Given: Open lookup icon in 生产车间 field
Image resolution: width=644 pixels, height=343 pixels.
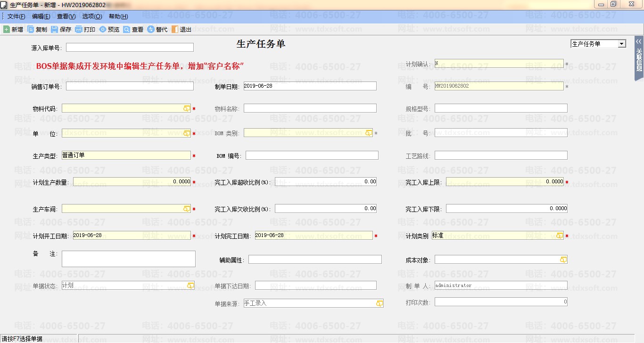Looking at the screenshot, I should (x=187, y=209).
